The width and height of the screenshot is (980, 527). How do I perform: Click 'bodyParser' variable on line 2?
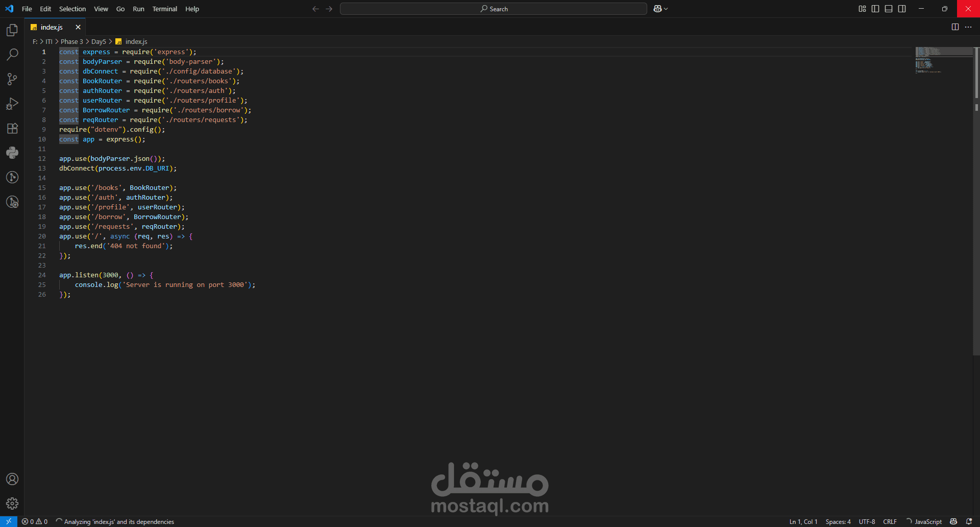[102, 61]
